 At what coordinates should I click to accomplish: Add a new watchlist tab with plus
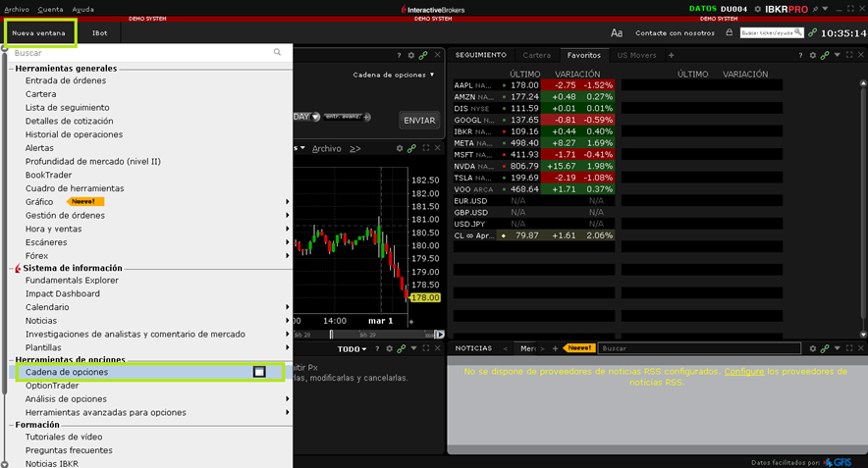(x=672, y=55)
